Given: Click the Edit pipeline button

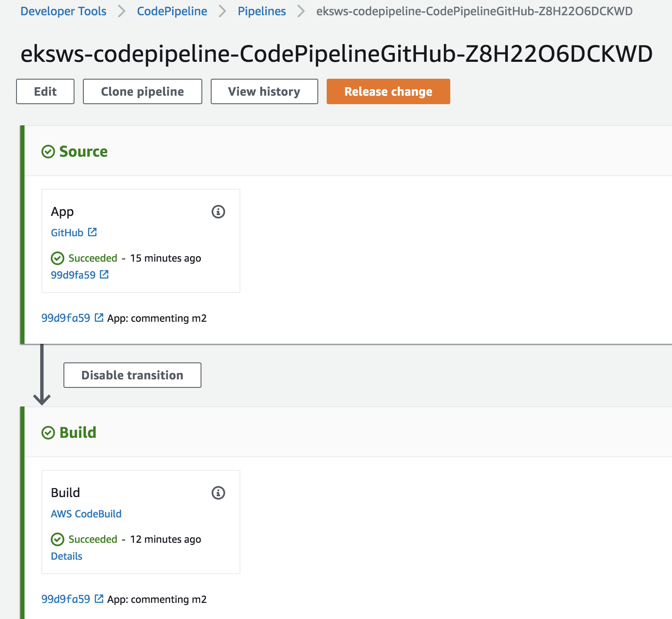Looking at the screenshot, I should (x=45, y=91).
